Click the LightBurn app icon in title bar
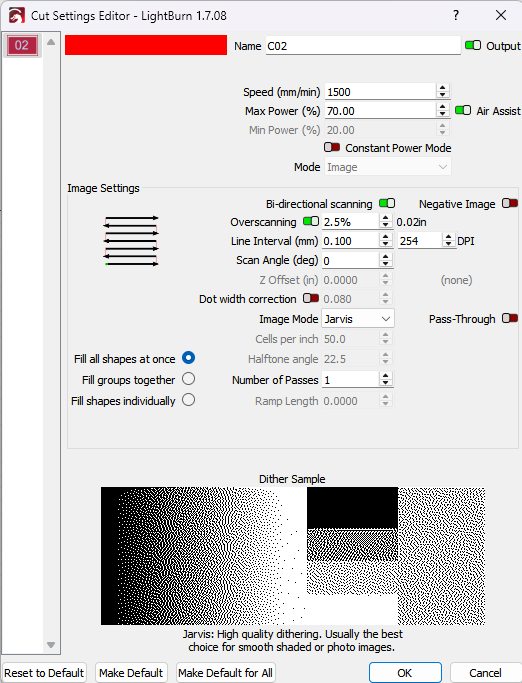The width and height of the screenshot is (522, 683). tap(17, 16)
